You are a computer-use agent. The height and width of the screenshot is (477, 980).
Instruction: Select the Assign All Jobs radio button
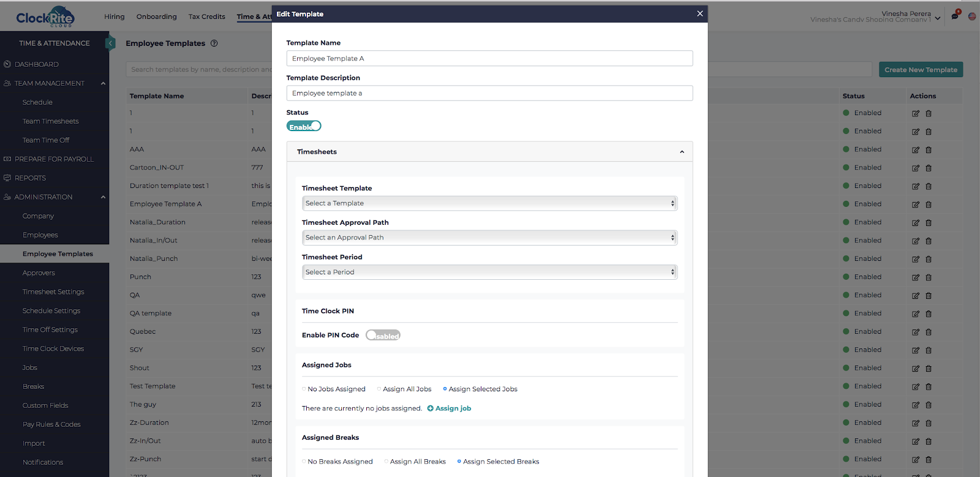point(379,389)
